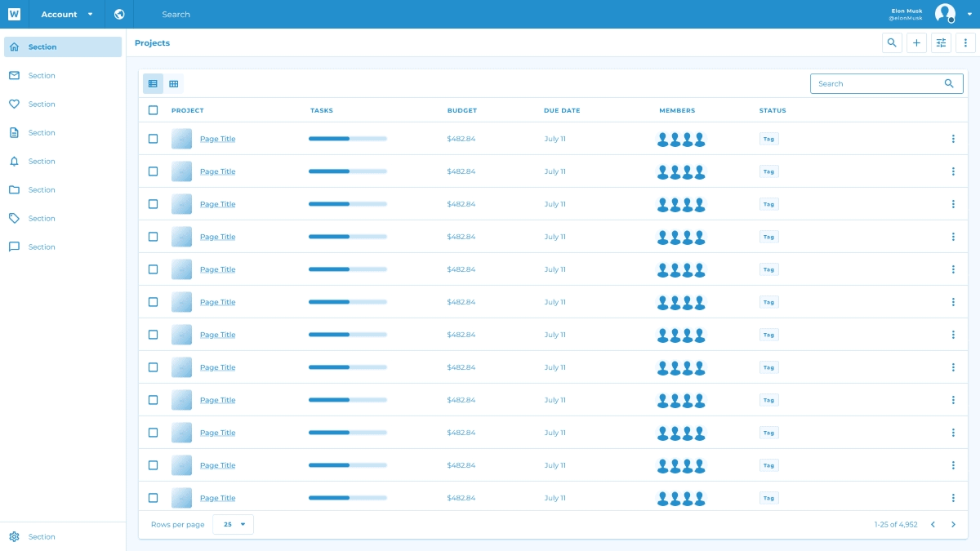Click the table search input field
The image size is (980, 551).
(878, 83)
